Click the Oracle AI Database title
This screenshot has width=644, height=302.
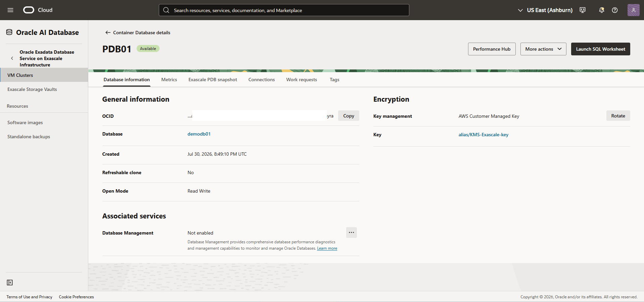[x=47, y=32]
